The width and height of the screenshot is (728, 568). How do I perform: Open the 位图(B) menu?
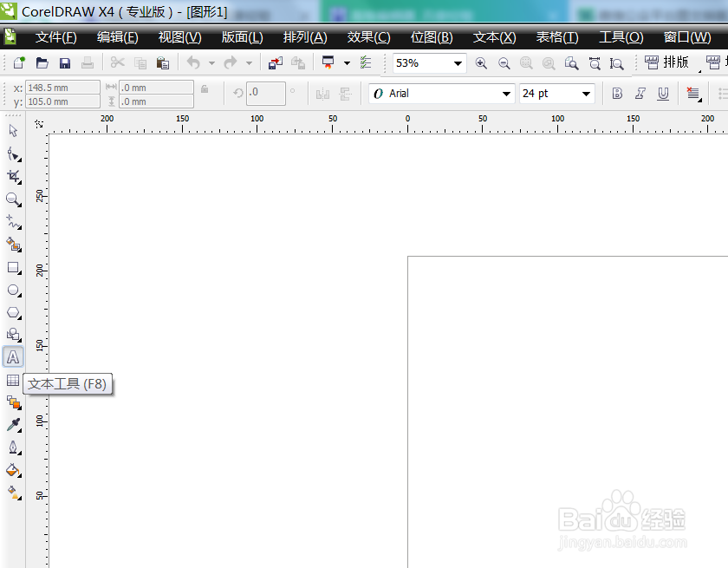432,37
